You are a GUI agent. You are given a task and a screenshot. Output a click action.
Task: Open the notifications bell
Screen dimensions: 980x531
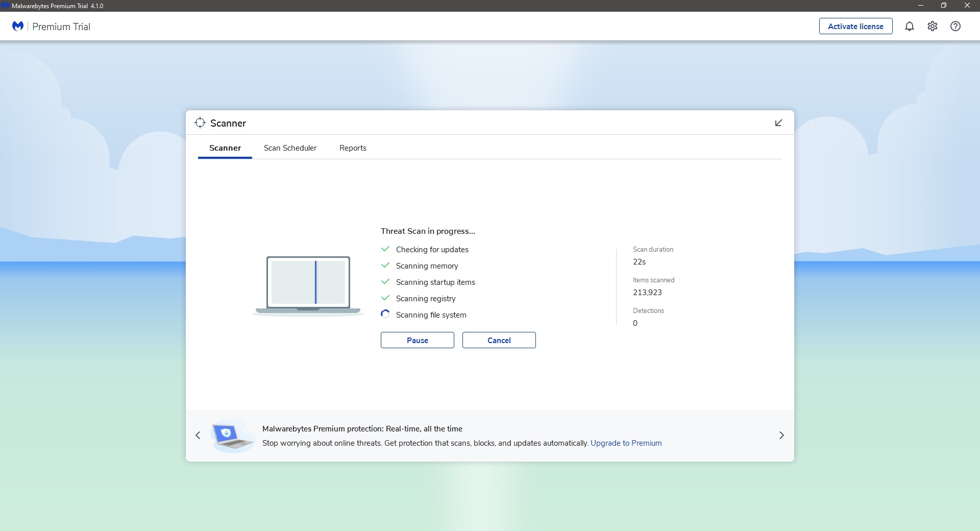pyautogui.click(x=909, y=26)
